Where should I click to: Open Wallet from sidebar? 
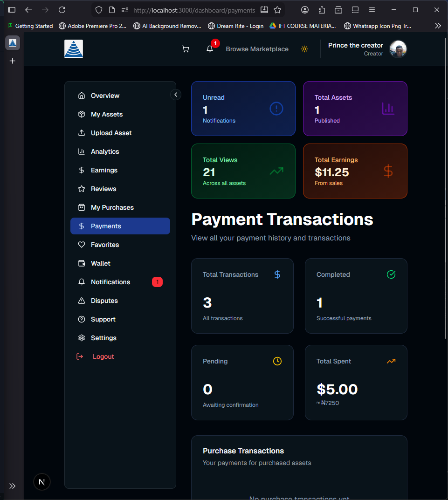(x=101, y=263)
